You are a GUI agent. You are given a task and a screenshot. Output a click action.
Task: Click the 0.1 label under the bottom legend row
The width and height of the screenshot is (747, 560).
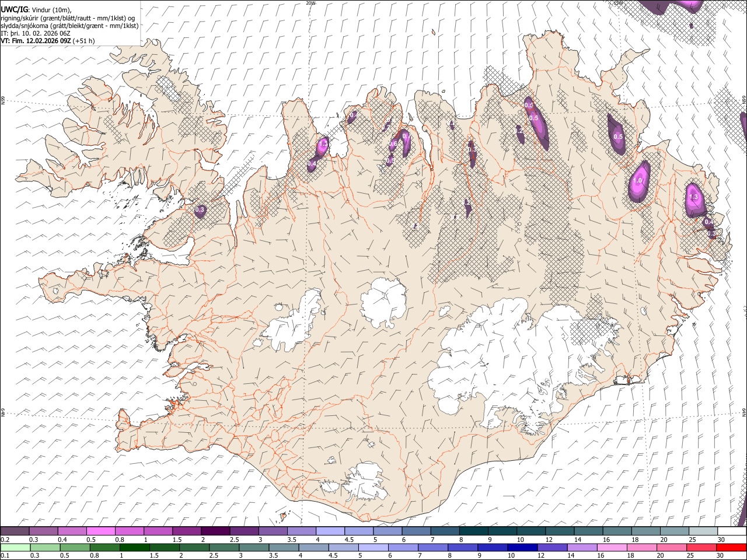pos(5,556)
